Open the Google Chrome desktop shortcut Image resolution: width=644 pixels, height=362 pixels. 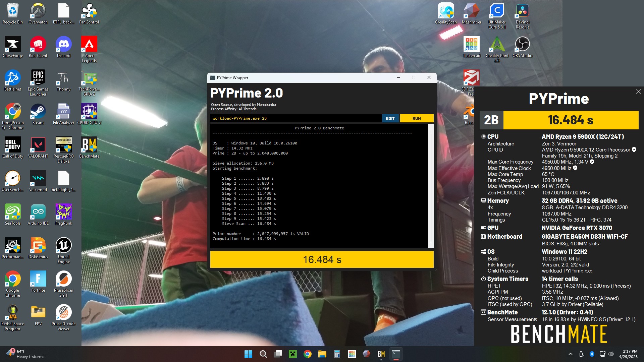(13, 284)
